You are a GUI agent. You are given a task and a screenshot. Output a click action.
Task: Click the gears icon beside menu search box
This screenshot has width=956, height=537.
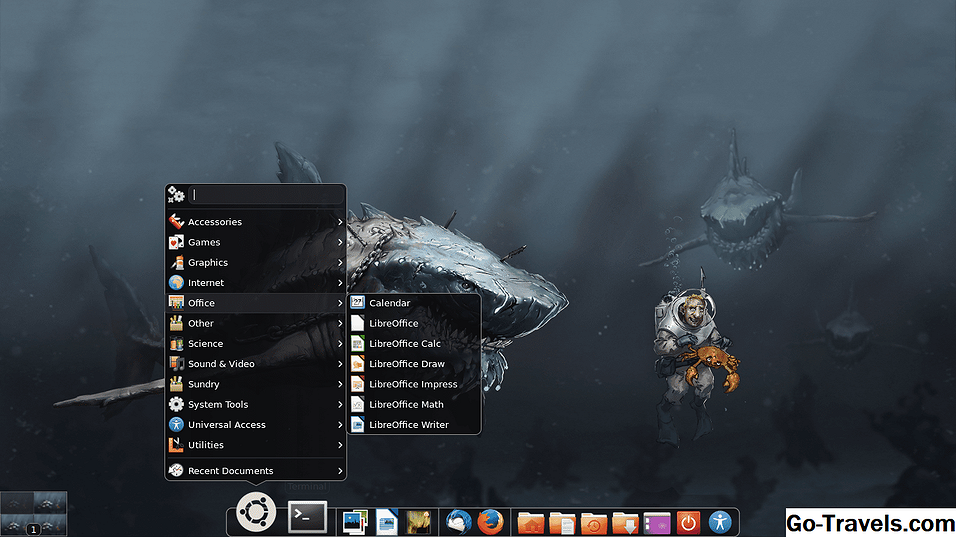coord(176,194)
